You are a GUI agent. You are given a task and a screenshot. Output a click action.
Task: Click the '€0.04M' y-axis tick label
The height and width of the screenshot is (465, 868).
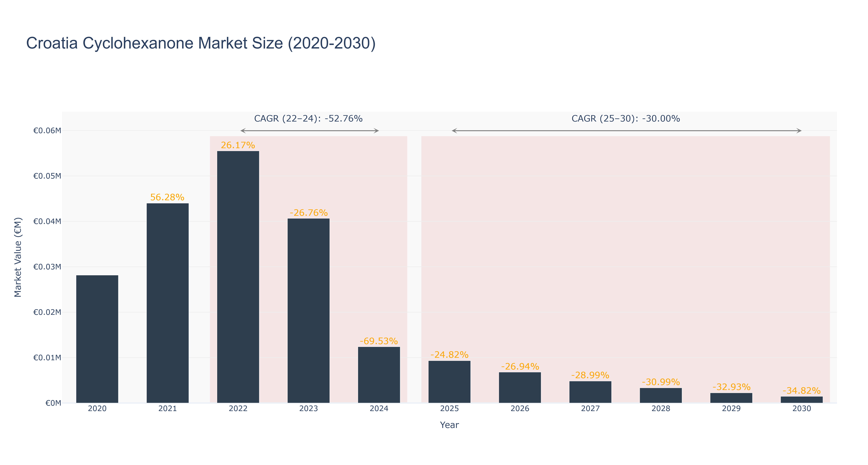[x=47, y=221]
